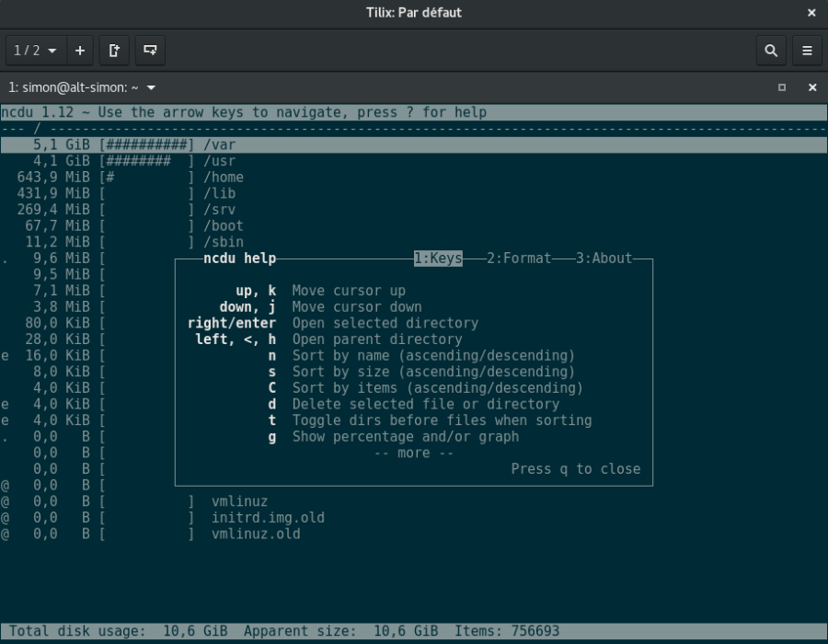Click the ncdu 1.12 header line
The width and height of the screenshot is (828, 644).
414,112
